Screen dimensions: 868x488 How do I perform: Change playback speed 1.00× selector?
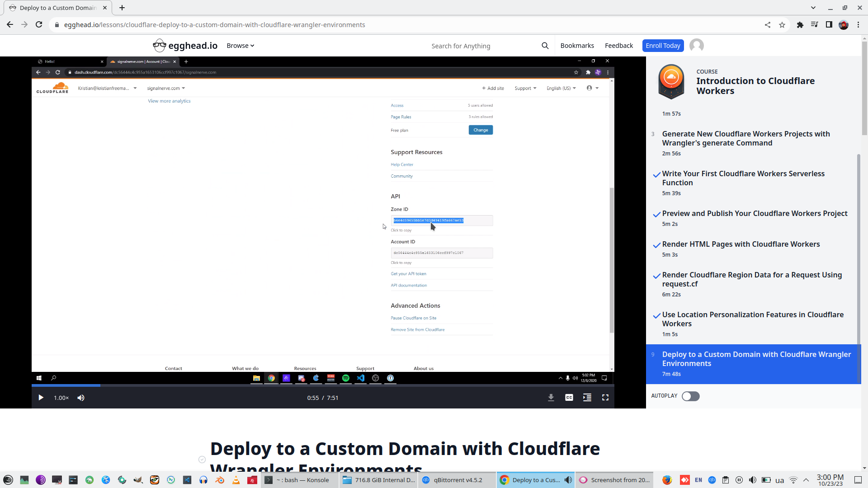[x=61, y=398]
